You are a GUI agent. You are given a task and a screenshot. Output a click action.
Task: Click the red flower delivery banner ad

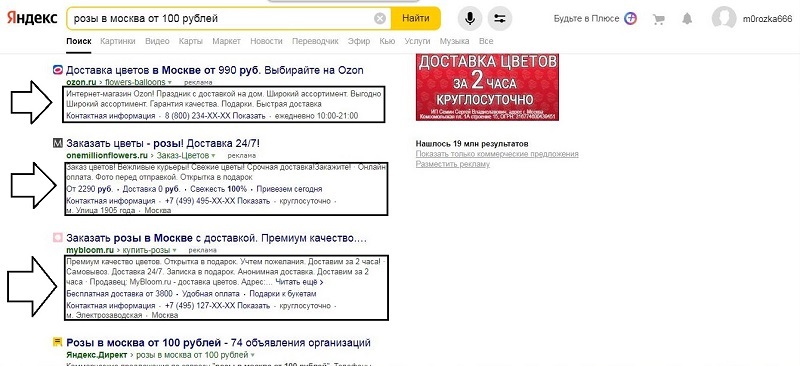click(487, 87)
